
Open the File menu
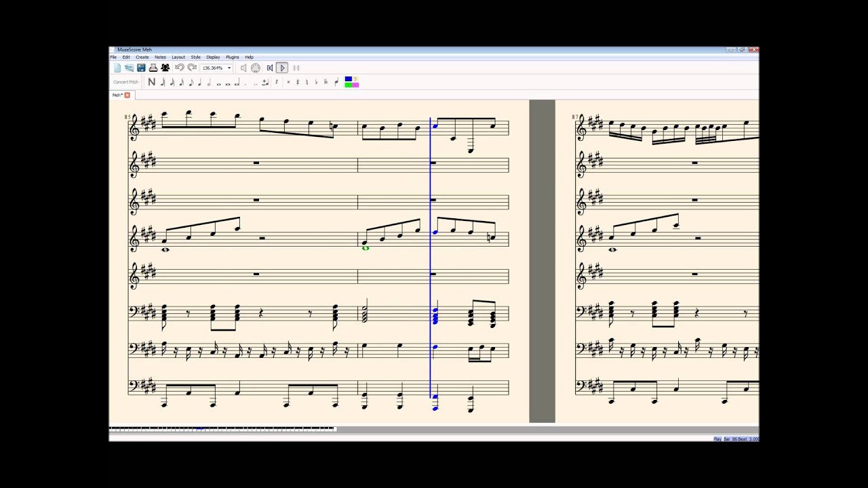(113, 57)
